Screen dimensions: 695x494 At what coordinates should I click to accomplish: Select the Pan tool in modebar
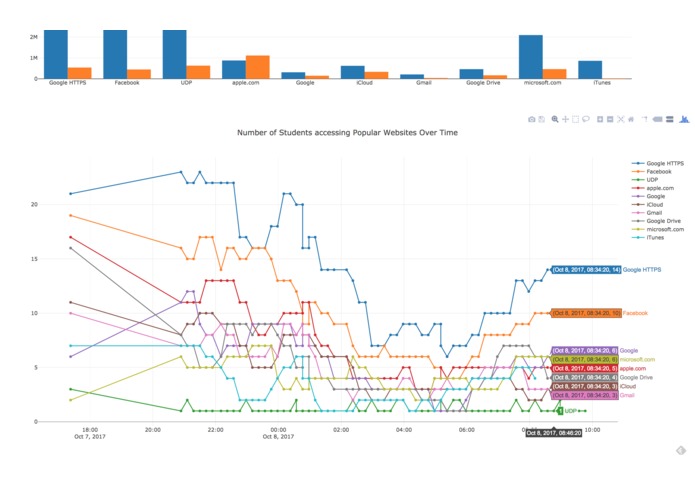565,119
